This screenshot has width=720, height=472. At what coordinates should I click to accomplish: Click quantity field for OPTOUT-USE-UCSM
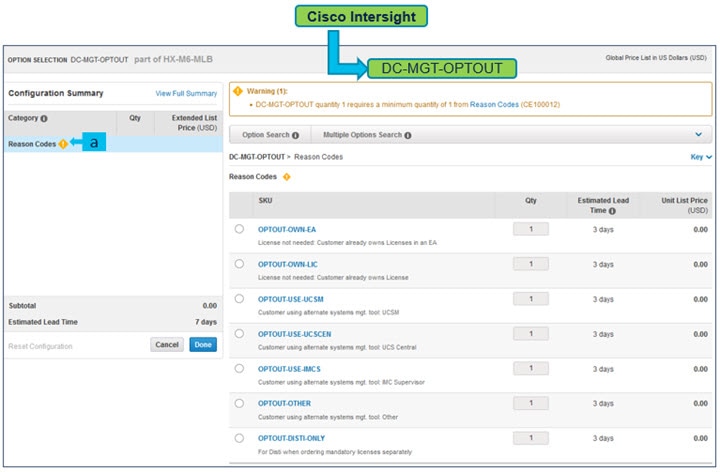[531, 299]
